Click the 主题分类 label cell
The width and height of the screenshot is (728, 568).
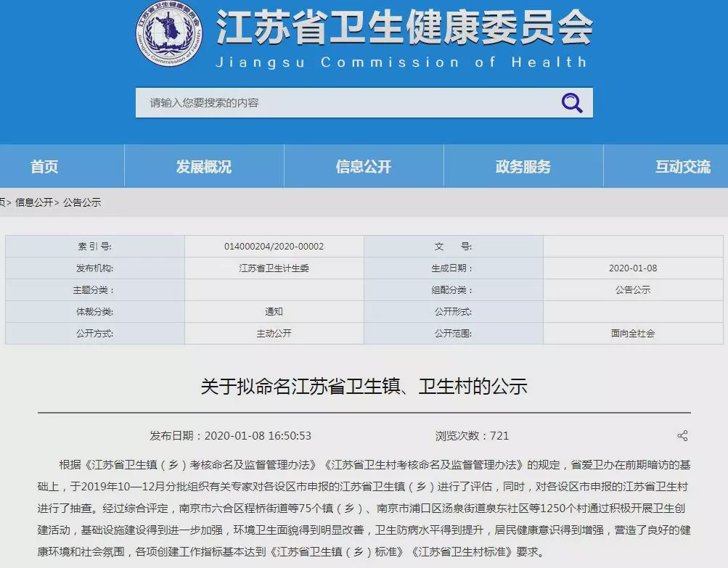[x=94, y=290]
